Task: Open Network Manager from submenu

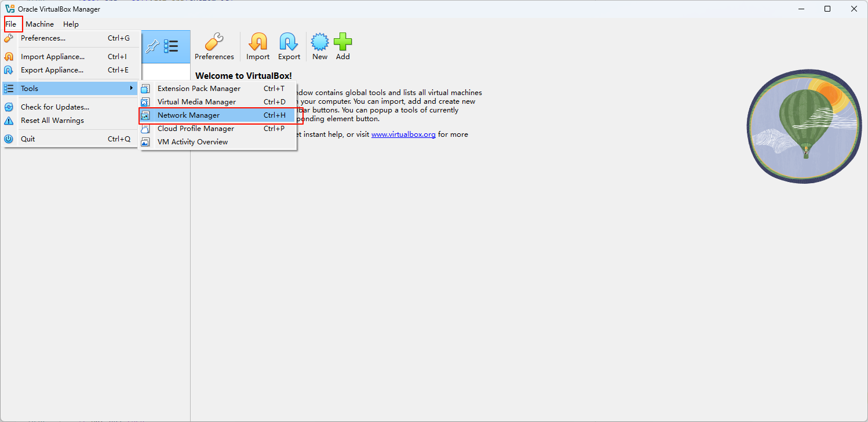Action: coord(217,115)
